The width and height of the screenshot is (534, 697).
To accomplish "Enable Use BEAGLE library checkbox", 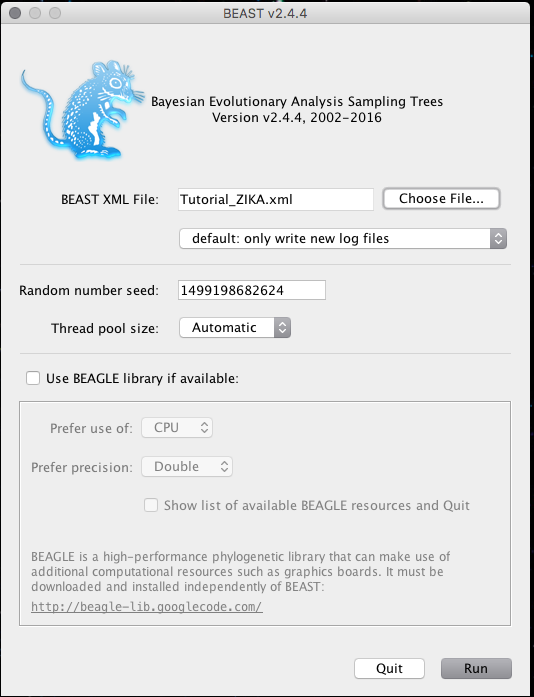I will [x=33, y=378].
